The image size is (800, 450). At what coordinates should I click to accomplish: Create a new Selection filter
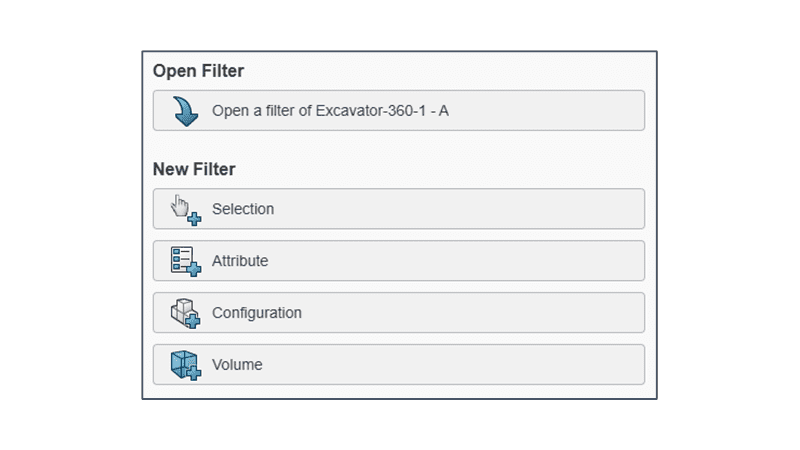[398, 209]
